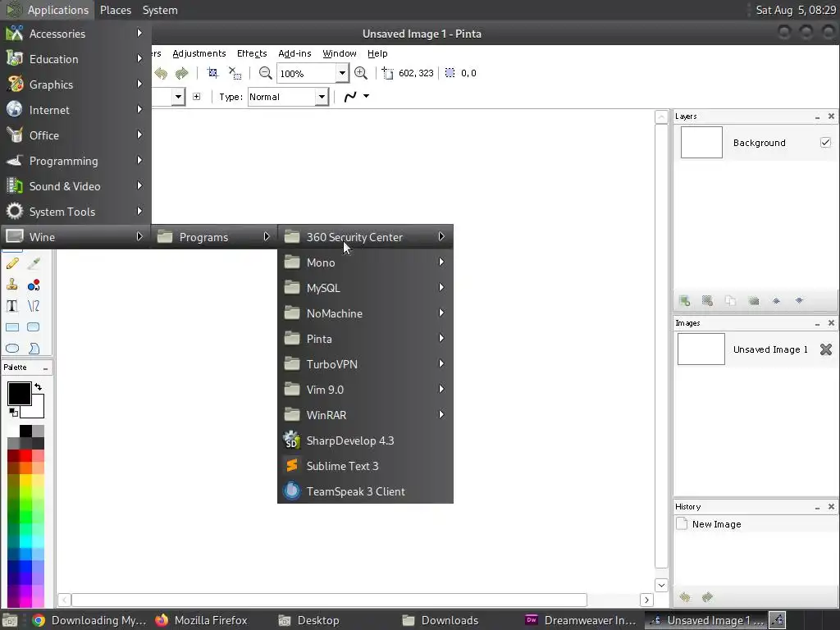This screenshot has height=630, width=840.
Task: Open the Type Normal dropdown
Action: point(322,97)
